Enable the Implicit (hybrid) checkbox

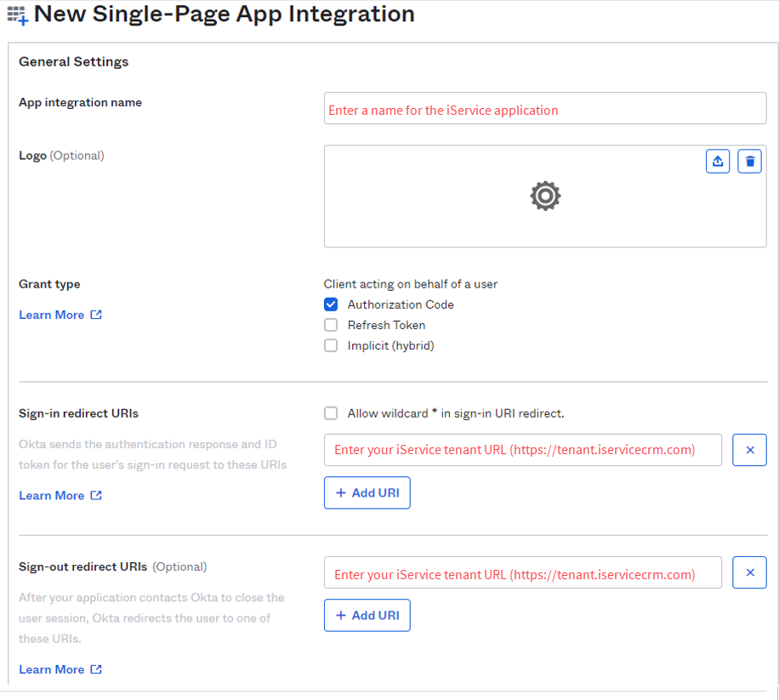pos(331,345)
